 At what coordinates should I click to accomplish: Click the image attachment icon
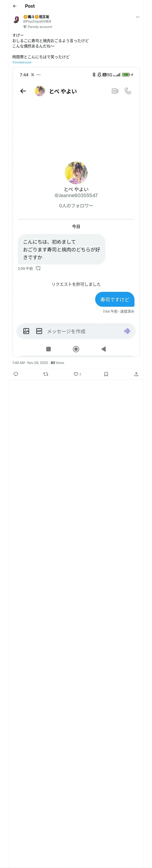[x=26, y=331]
